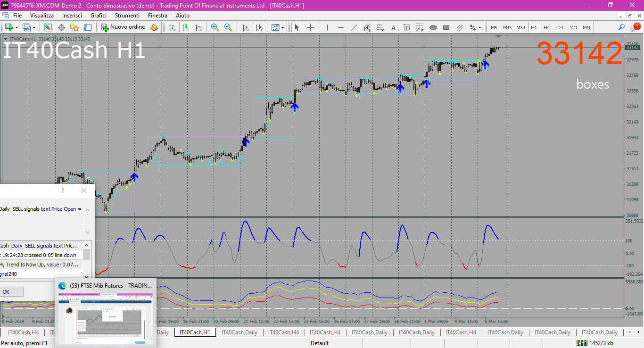Select the rectangle drawing tool

[446, 27]
